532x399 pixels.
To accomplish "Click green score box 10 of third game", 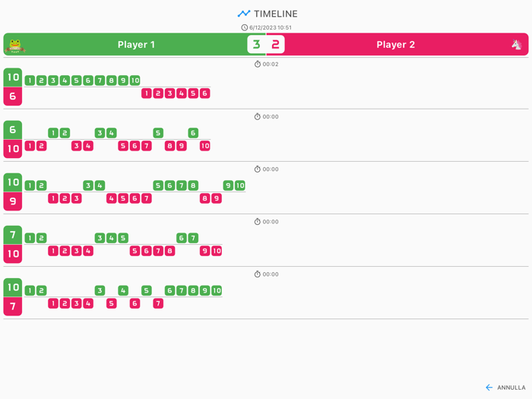I will click(13, 182).
